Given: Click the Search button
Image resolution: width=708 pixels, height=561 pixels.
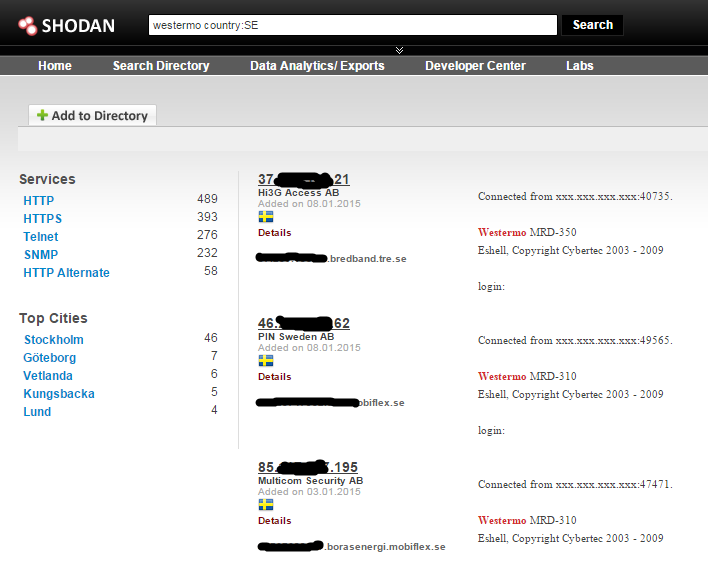Looking at the screenshot, I should 592,25.
